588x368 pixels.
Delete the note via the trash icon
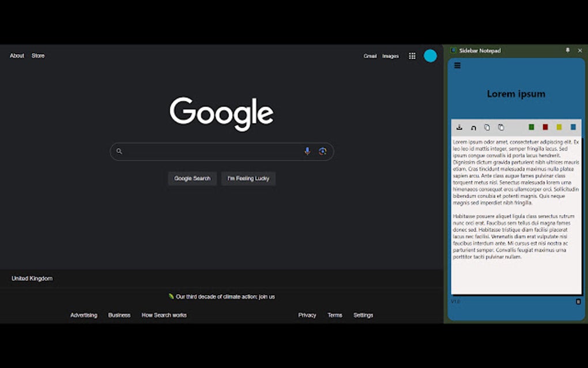click(578, 302)
